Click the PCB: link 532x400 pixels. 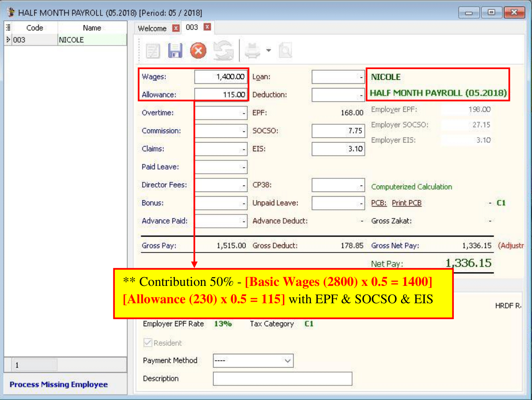point(378,203)
